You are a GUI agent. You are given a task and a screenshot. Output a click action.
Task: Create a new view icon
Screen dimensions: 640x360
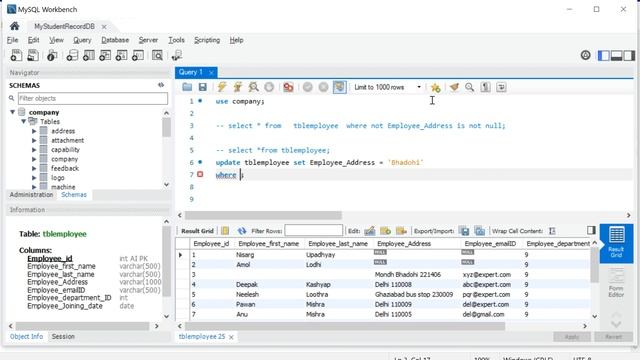(x=105, y=55)
